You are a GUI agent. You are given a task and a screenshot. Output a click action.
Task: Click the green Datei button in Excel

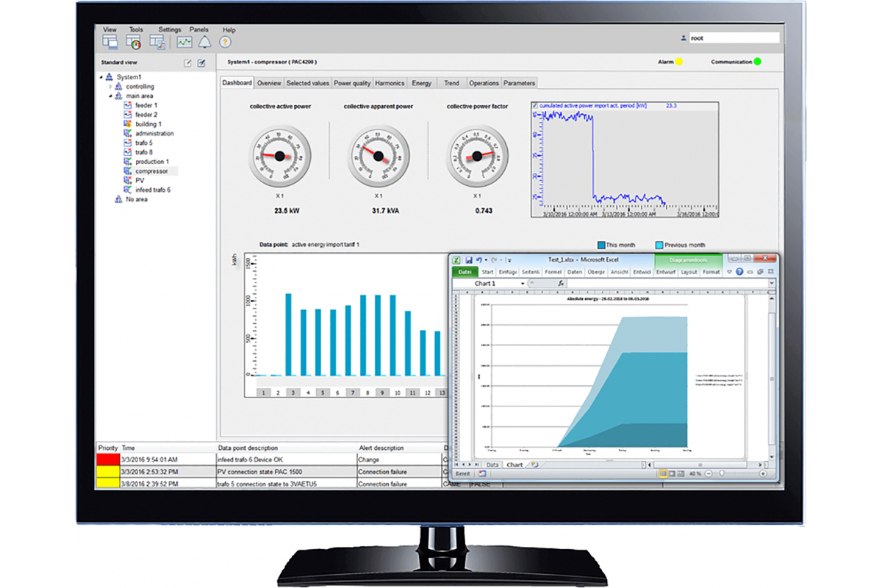click(x=464, y=272)
